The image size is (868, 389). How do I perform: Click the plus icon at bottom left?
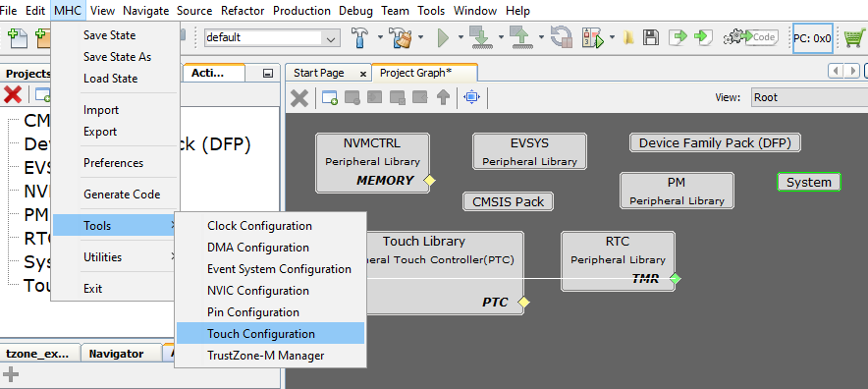pos(11,374)
